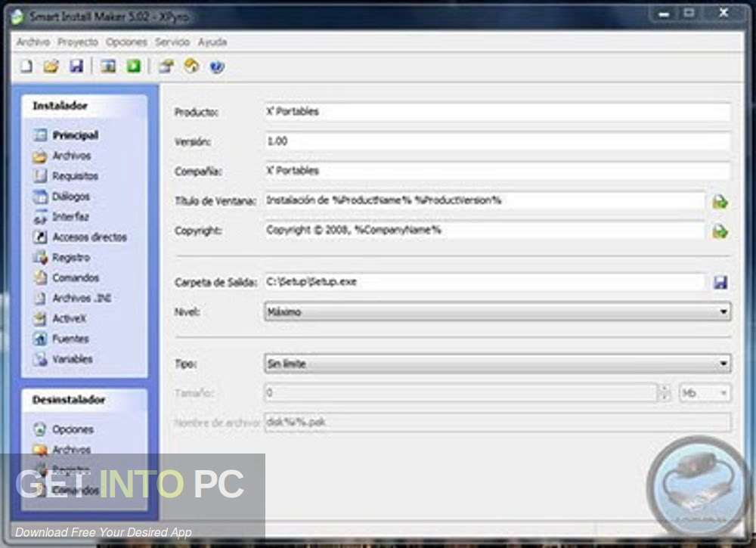Click the Carpeta de Salida path field
The width and height of the screenshot is (756, 548).
point(485,282)
